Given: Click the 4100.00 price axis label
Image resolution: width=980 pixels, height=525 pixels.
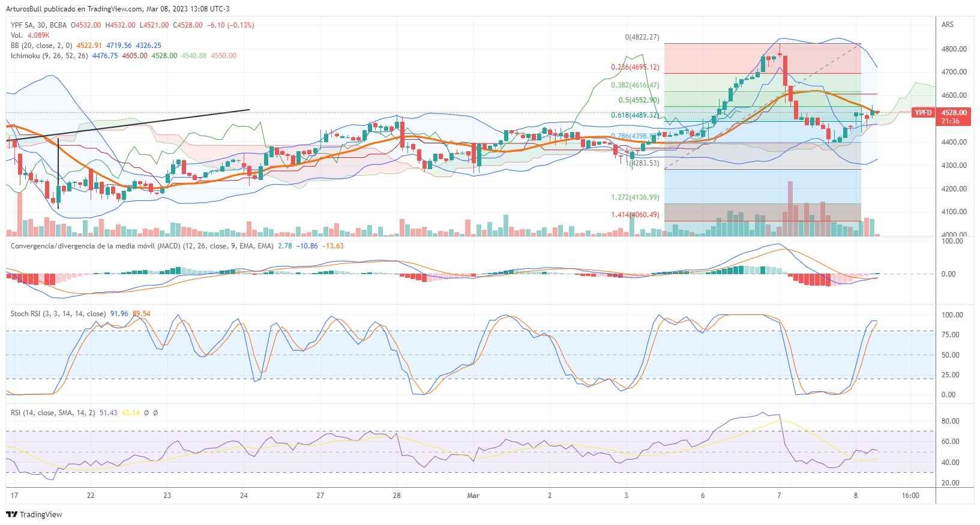Looking at the screenshot, I should coord(954,212).
